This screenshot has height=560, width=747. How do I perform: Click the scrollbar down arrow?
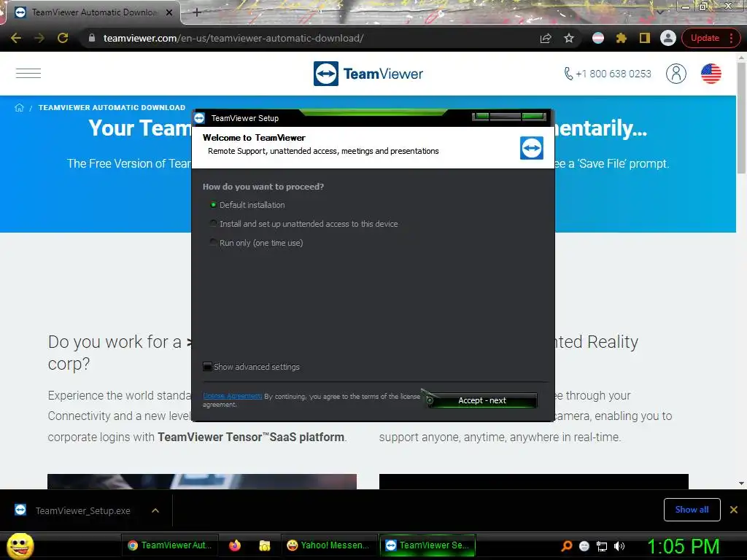point(741,483)
